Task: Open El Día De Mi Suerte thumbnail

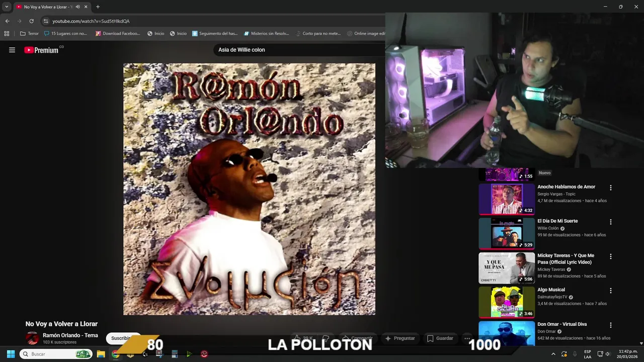Action: click(x=507, y=233)
